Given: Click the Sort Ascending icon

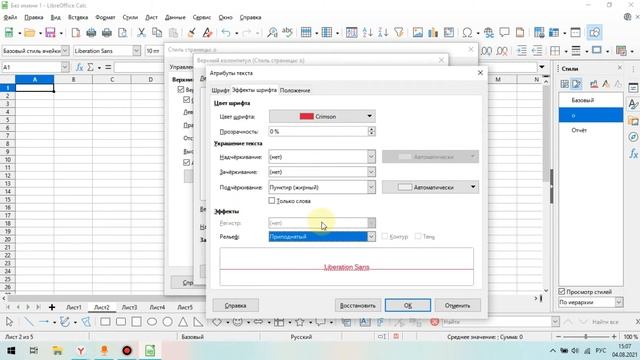Looking at the screenshot, I should pos(367,33).
